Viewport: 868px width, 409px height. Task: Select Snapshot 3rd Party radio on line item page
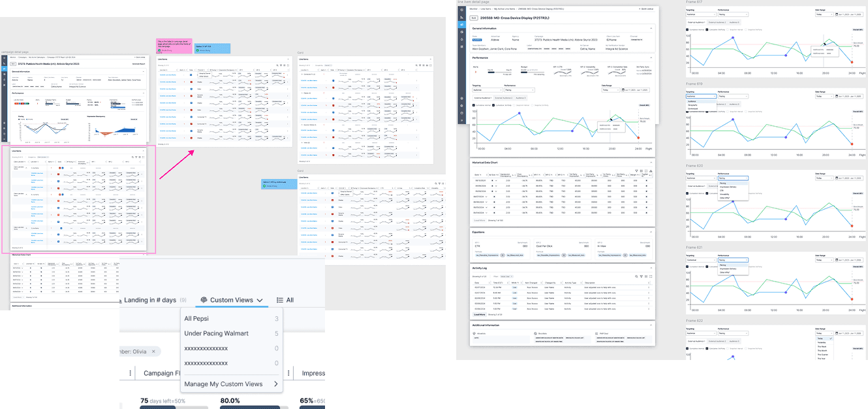click(x=533, y=105)
